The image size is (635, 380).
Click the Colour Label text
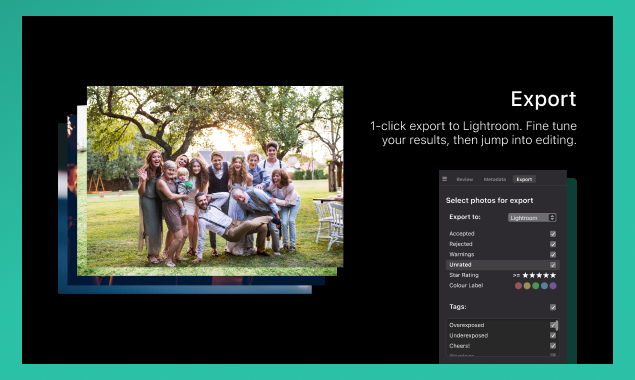point(466,285)
